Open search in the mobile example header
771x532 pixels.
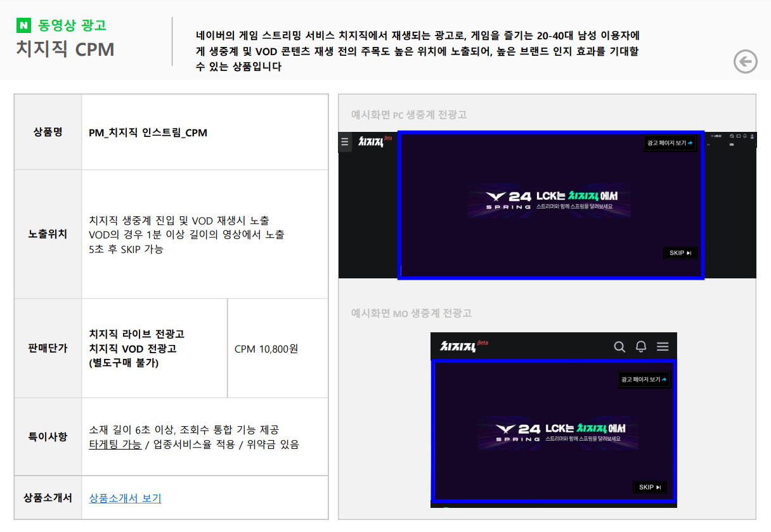[x=619, y=347]
